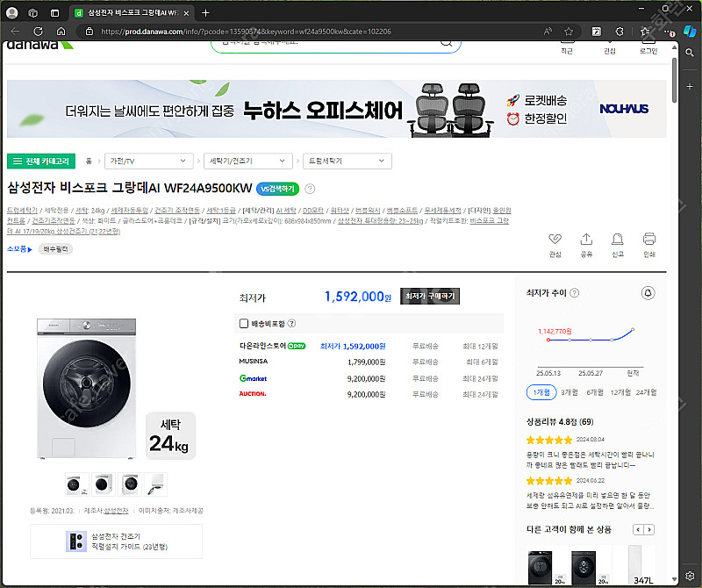Open the Gmarket seller link
This screenshot has width=702, height=588.
(x=254, y=378)
